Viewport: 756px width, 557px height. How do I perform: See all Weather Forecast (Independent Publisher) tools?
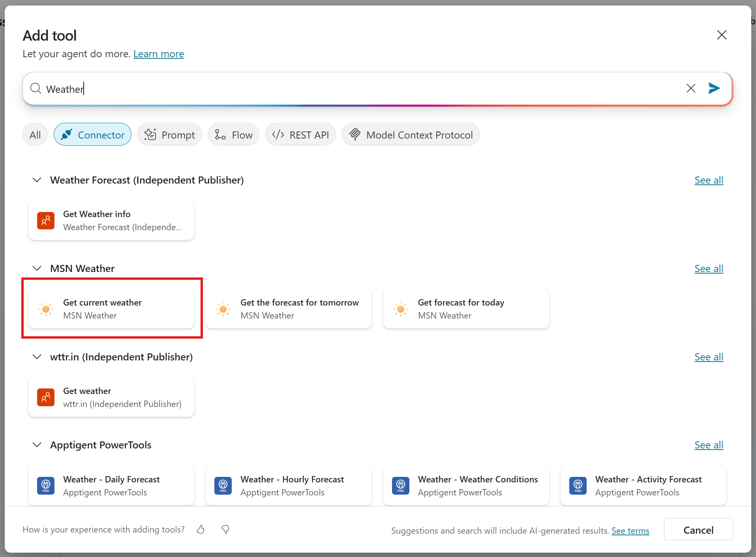tap(709, 180)
